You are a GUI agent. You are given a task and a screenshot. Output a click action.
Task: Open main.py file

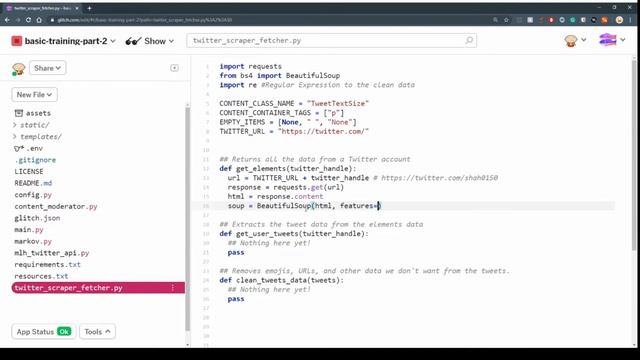[x=29, y=229]
